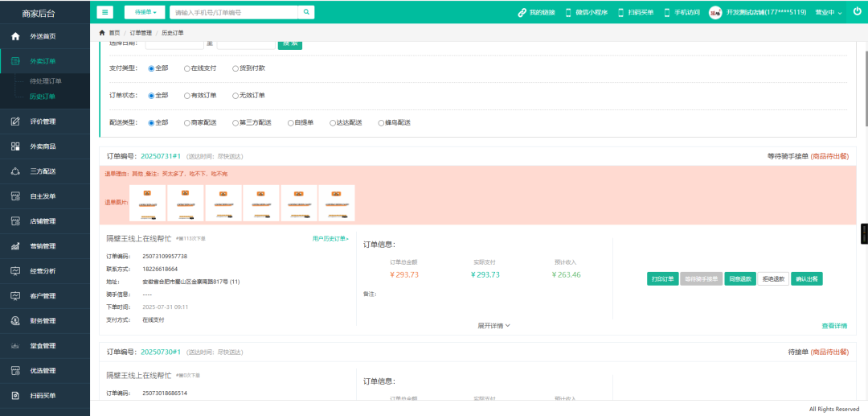This screenshot has height=416, width=868.
Task: Open the 营业中 status dropdown
Action: coord(829,13)
